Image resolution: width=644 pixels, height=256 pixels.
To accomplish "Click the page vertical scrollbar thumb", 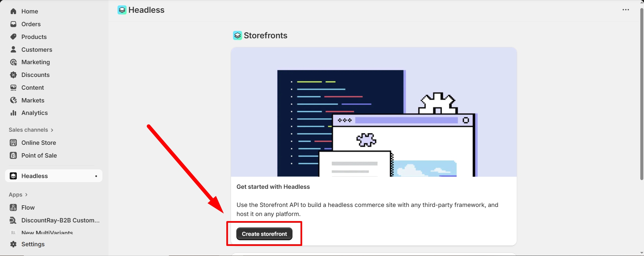I will point(642,95).
